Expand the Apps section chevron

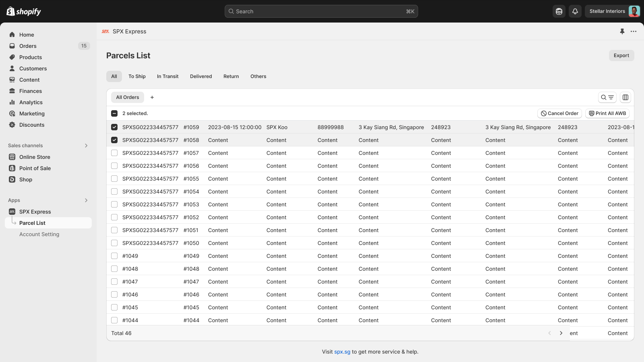(86, 200)
